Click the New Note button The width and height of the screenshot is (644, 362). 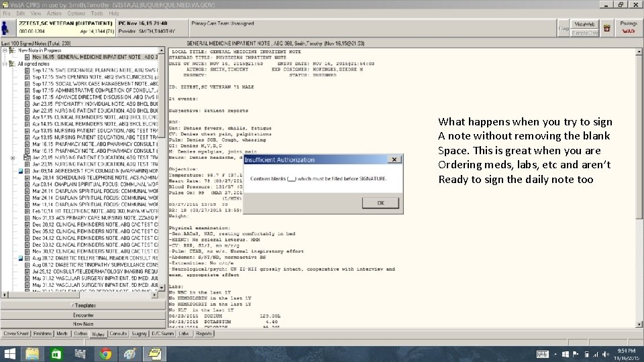(x=83, y=324)
